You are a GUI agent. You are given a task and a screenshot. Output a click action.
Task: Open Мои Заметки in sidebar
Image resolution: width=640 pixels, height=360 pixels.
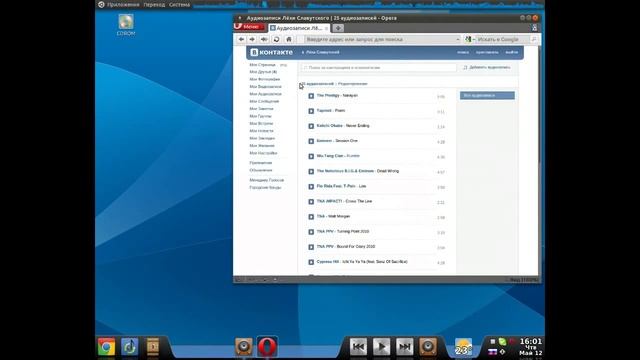point(261,109)
